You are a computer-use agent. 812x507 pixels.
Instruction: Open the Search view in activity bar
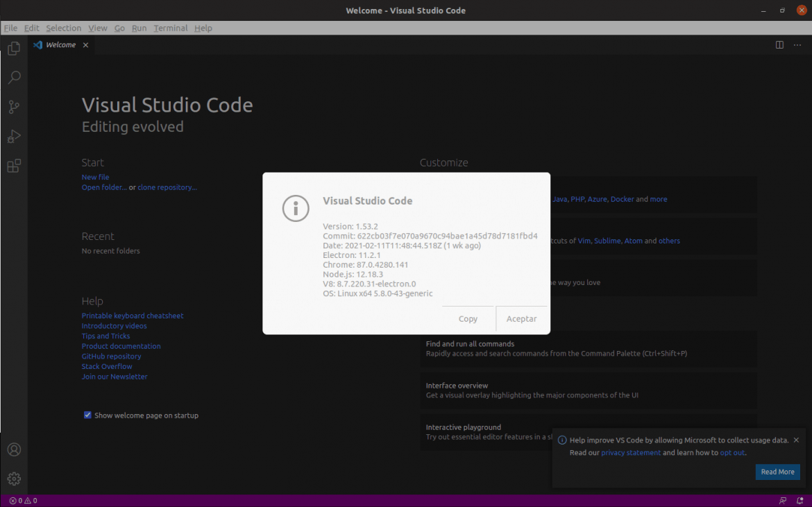14,78
